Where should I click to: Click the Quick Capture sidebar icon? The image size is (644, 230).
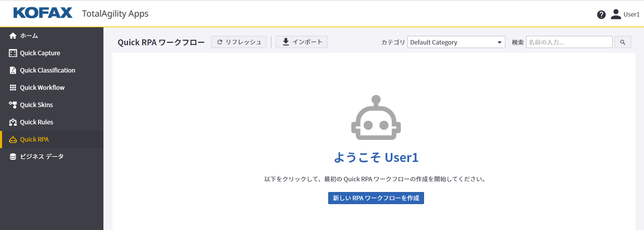coord(13,53)
